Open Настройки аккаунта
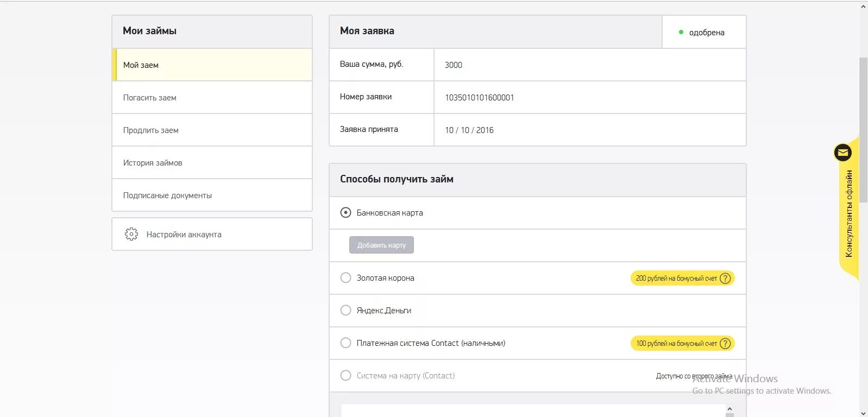This screenshot has width=868, height=417. tap(212, 234)
